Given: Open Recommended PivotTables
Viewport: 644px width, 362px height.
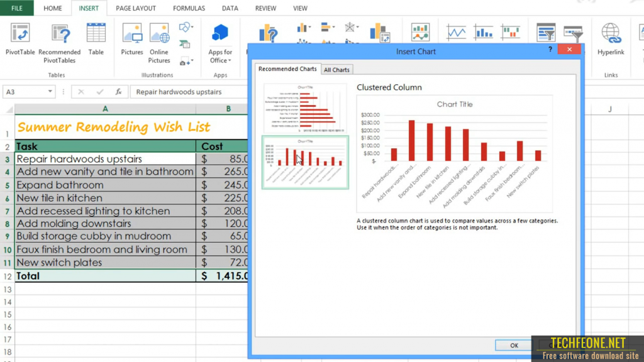Looking at the screenshot, I should click(x=60, y=43).
